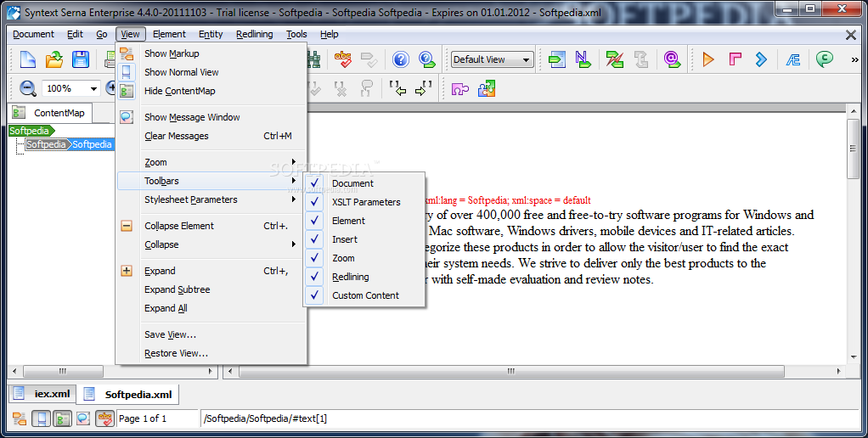868x438 pixels.
Task: Toggle normal view page icon in status bar
Action: [x=41, y=418]
